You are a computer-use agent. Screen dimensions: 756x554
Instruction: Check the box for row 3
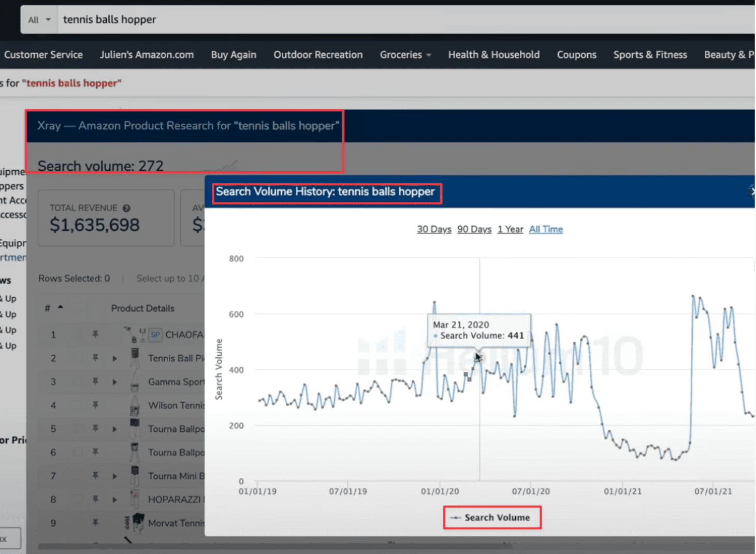[78, 382]
